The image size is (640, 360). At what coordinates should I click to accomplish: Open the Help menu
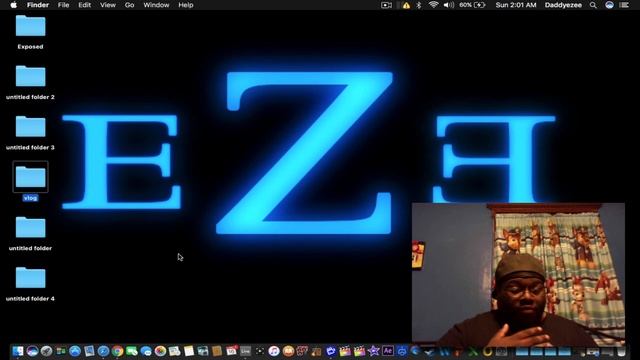coord(186,5)
